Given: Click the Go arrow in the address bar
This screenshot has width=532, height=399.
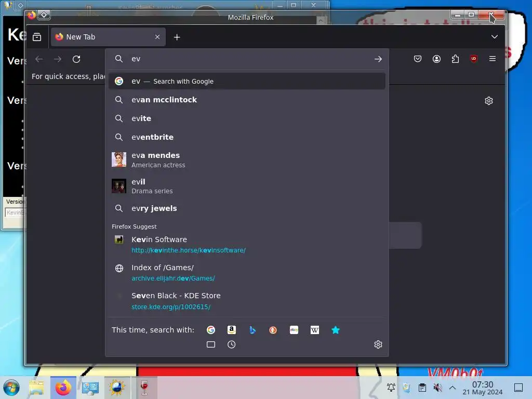Looking at the screenshot, I should coord(378,59).
